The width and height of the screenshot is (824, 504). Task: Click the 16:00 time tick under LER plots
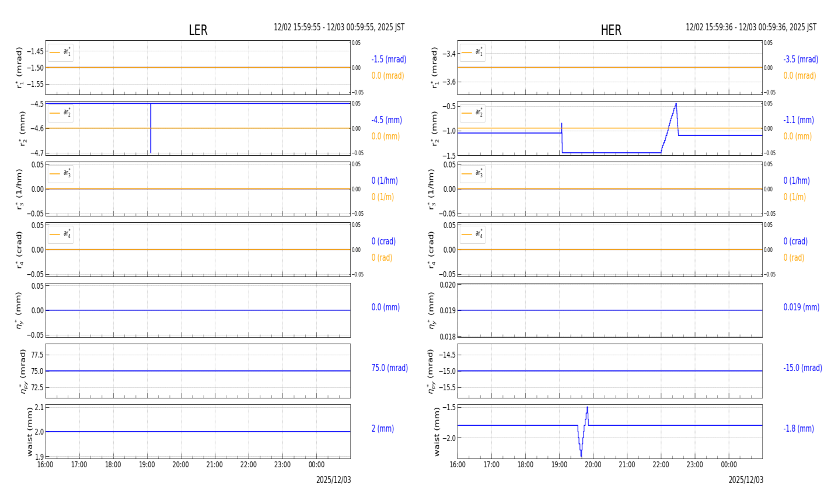coord(46,465)
